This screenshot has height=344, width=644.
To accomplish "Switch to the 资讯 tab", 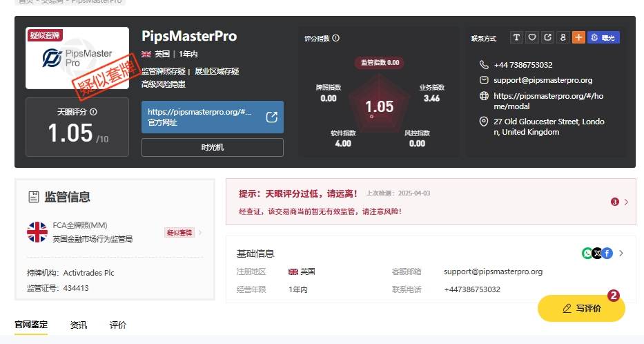I will pyautogui.click(x=79, y=325).
